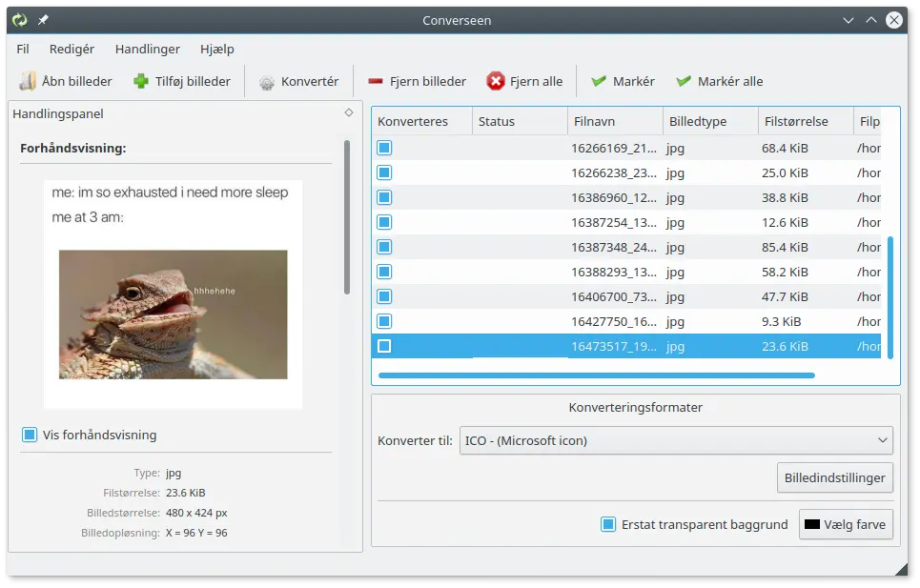Screen dimensions: 920x588
Task: Uncheck the checkbox for 16427750_16... row
Action: 384,321
